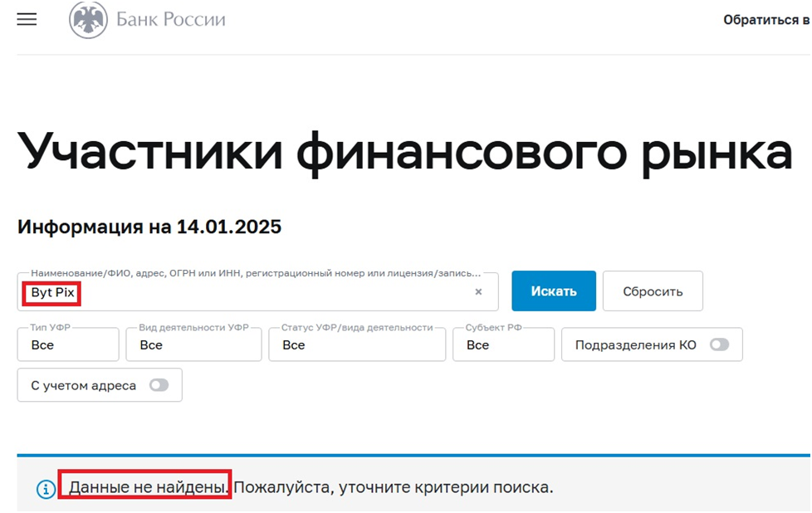Click the Данные не найдены message text

149,487
